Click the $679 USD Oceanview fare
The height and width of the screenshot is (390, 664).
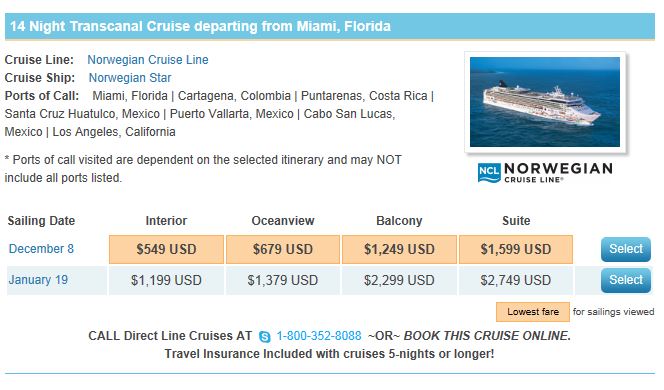(x=283, y=249)
